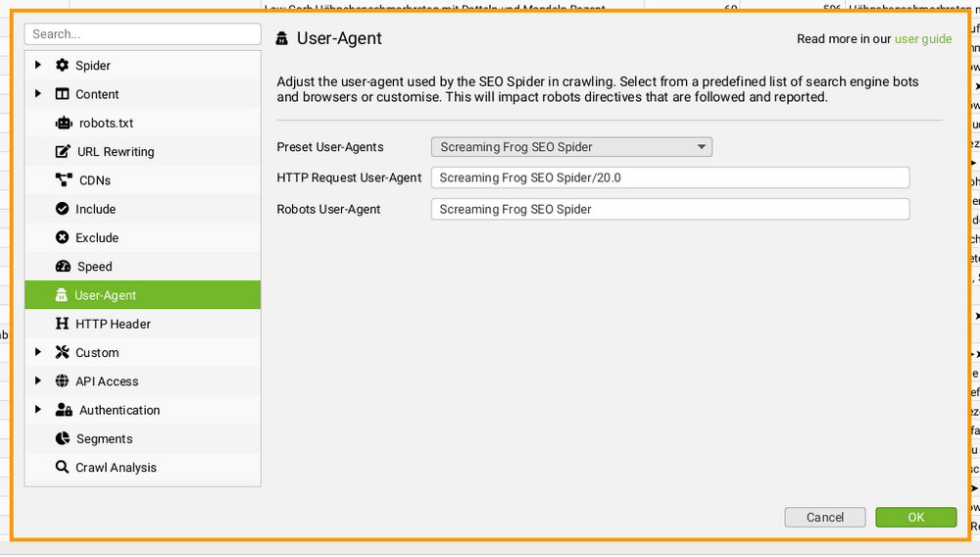Click the Spider gear icon
The image size is (980, 557).
63,66
